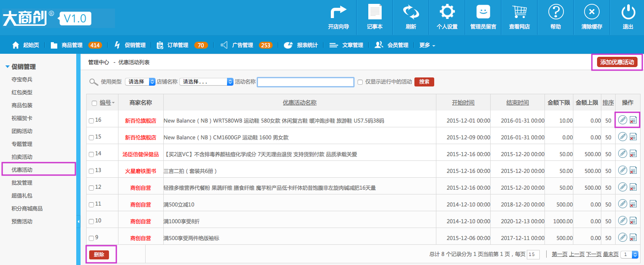Edit the 满500立减10 activity pencil icon

[x=622, y=203]
